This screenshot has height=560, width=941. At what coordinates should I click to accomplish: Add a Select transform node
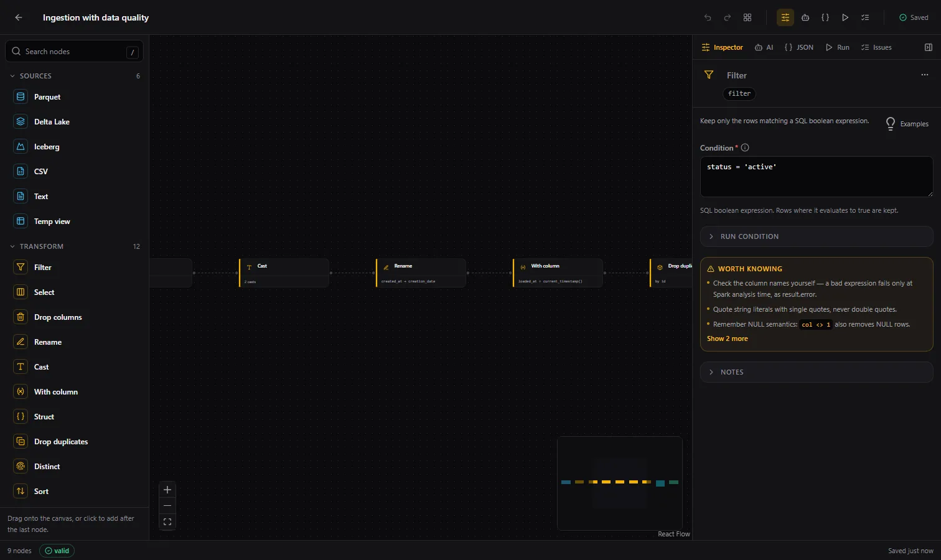click(75, 292)
